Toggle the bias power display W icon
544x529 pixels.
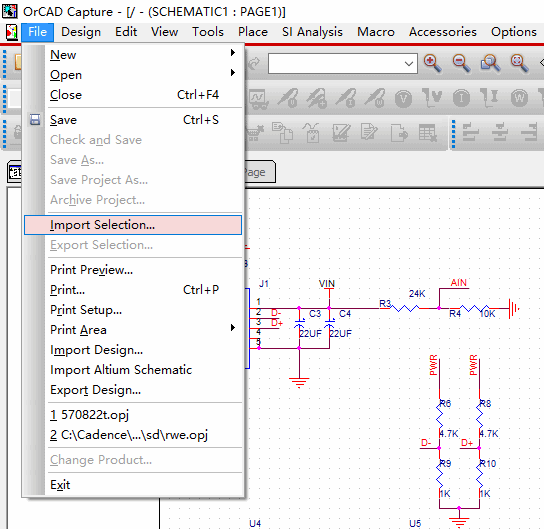point(519,99)
